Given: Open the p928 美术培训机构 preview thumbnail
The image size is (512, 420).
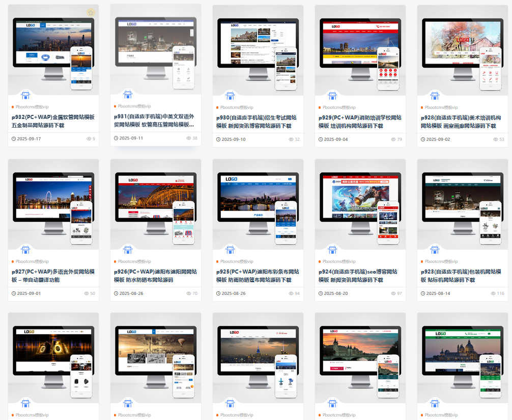Looking at the screenshot, I should tap(462, 50).
